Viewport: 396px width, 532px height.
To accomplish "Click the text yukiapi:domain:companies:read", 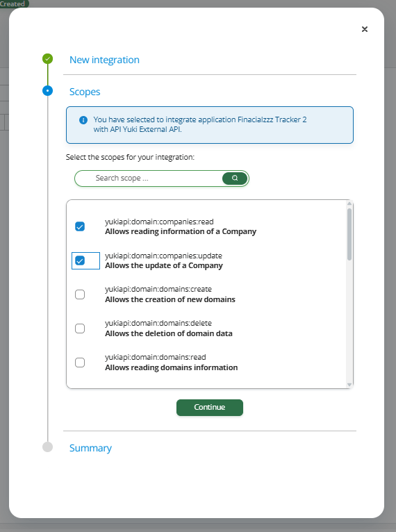I will pos(159,222).
